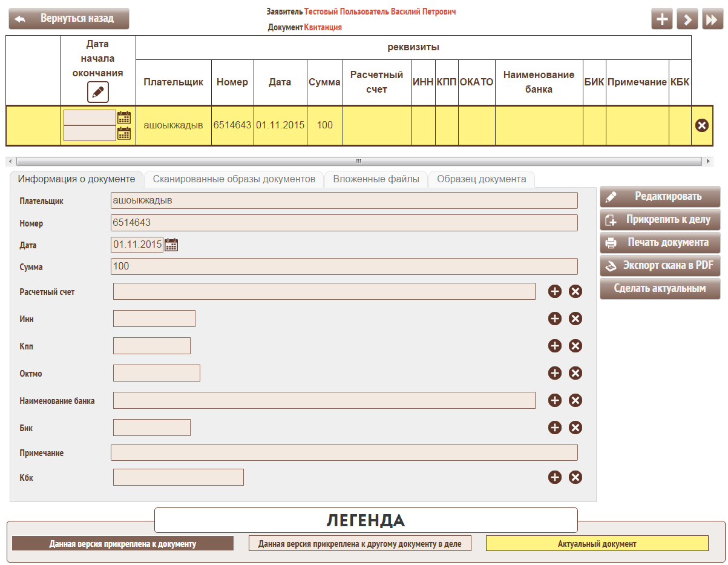Open the start date calendar in table row
The width and height of the screenshot is (728, 565).
click(x=124, y=117)
